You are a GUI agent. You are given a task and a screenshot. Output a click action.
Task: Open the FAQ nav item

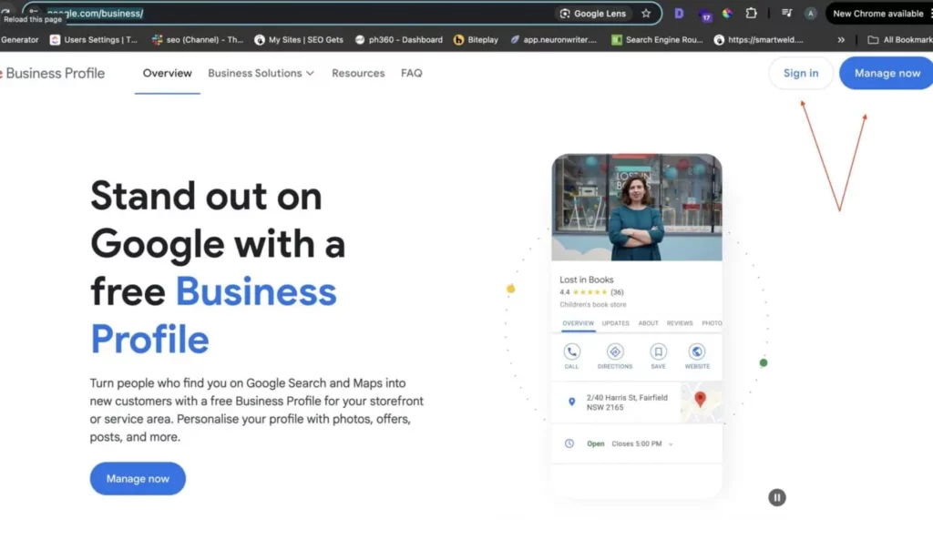[x=411, y=73]
